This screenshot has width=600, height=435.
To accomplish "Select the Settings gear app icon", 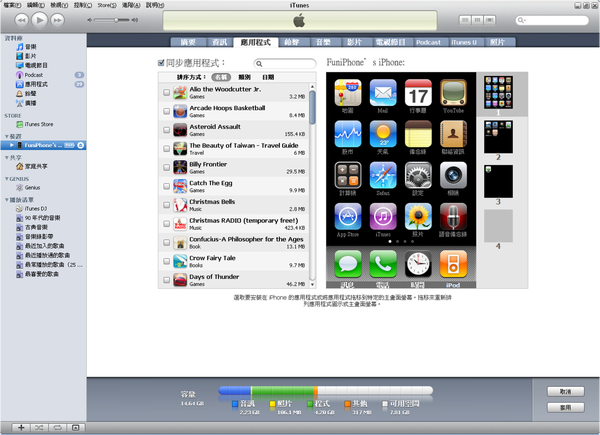I will click(418, 175).
